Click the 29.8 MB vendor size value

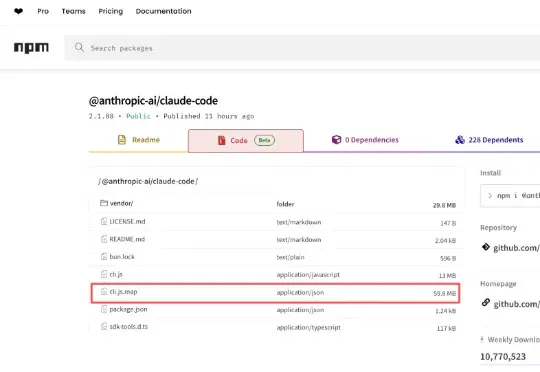coord(444,205)
